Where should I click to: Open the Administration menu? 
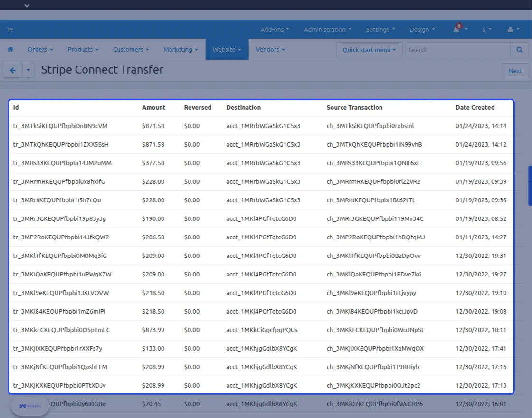tap(328, 29)
